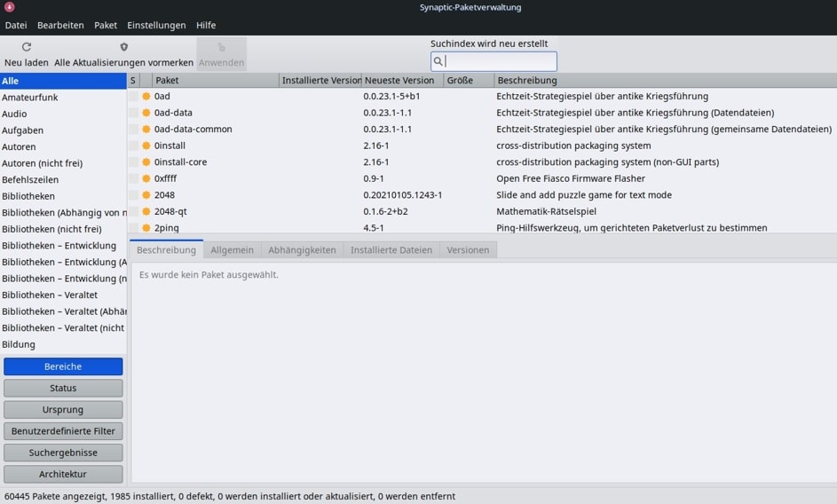Click the orange star icon for 0install-core
The width and height of the screenshot is (837, 504).
click(146, 162)
